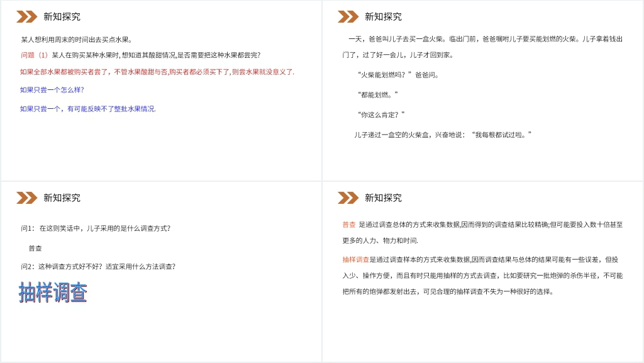Screen dimensions: 644x363
Task: Click question '问2：这种调查方式好不好？'
Action: 98,267
